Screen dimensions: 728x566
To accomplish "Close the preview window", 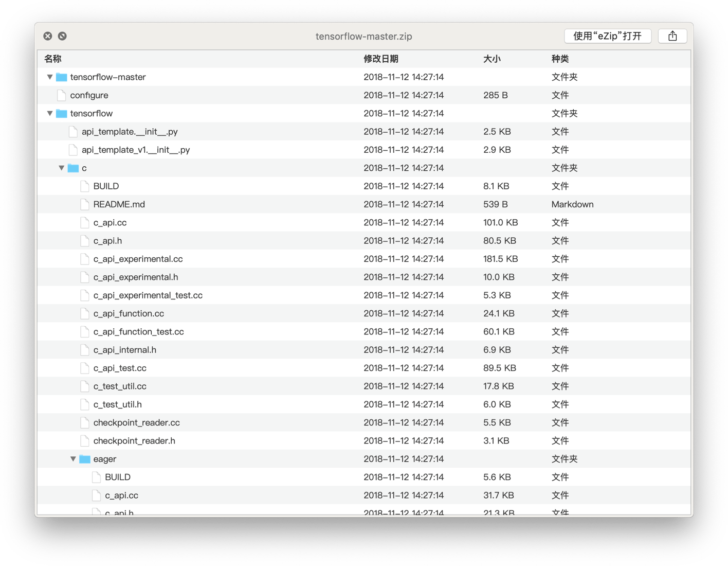I will (x=48, y=36).
